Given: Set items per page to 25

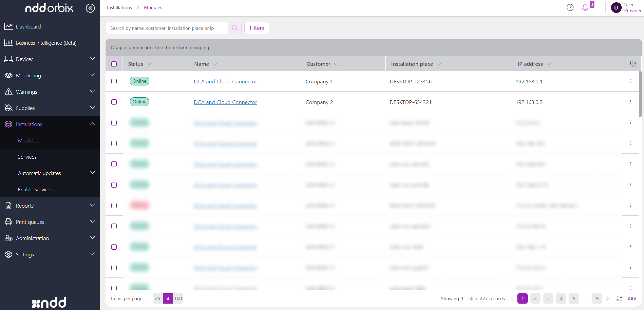Looking at the screenshot, I should click(157, 298).
